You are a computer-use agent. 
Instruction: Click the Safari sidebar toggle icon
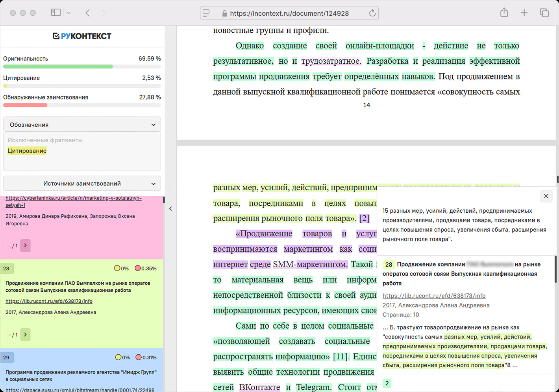(x=56, y=13)
